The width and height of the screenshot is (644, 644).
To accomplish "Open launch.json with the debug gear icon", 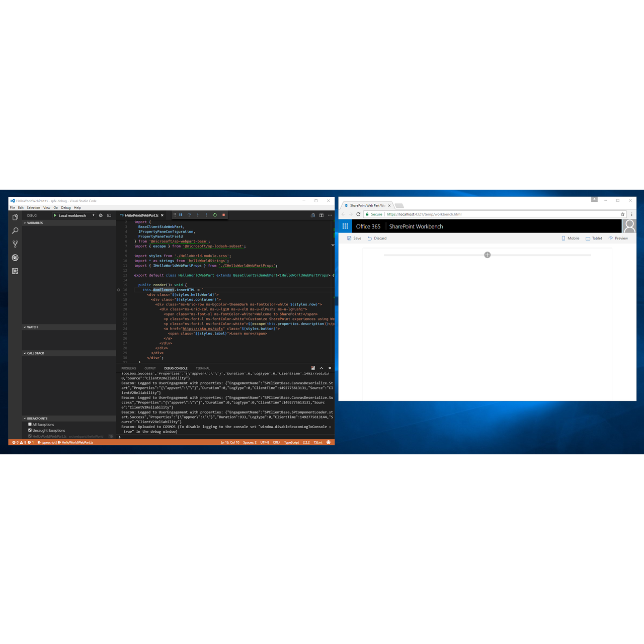I will tap(101, 215).
